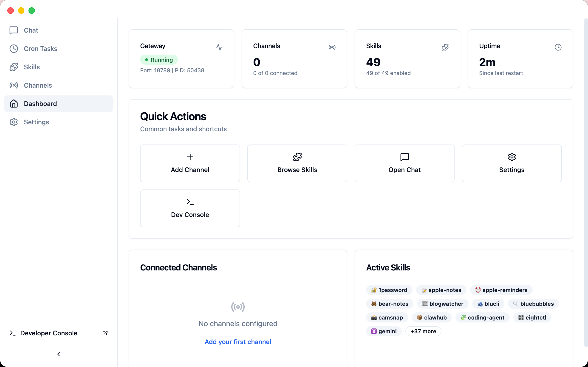This screenshot has height=367, width=588.
Task: Click the Running status badge
Action: tap(159, 60)
